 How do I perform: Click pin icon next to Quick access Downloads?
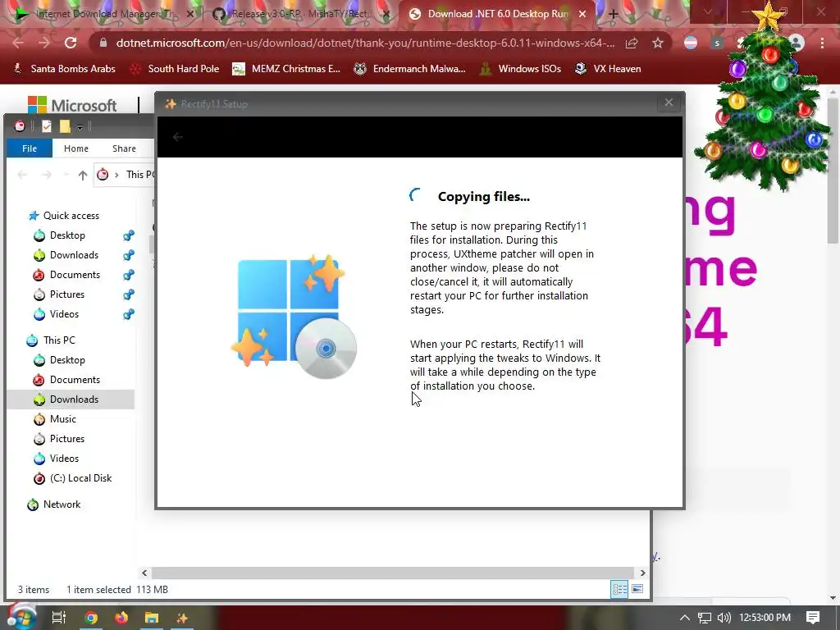129,255
